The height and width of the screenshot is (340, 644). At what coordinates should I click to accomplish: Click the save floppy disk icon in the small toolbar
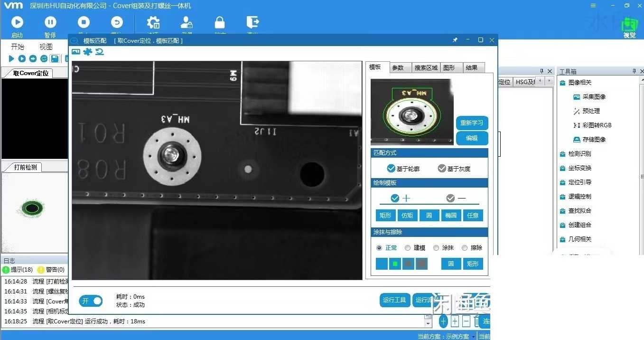(x=55, y=58)
